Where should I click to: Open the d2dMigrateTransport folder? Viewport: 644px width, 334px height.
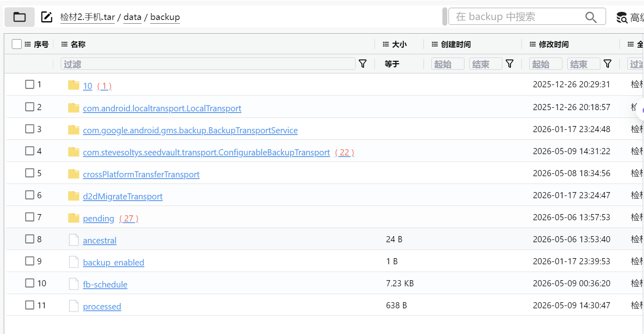tap(123, 197)
